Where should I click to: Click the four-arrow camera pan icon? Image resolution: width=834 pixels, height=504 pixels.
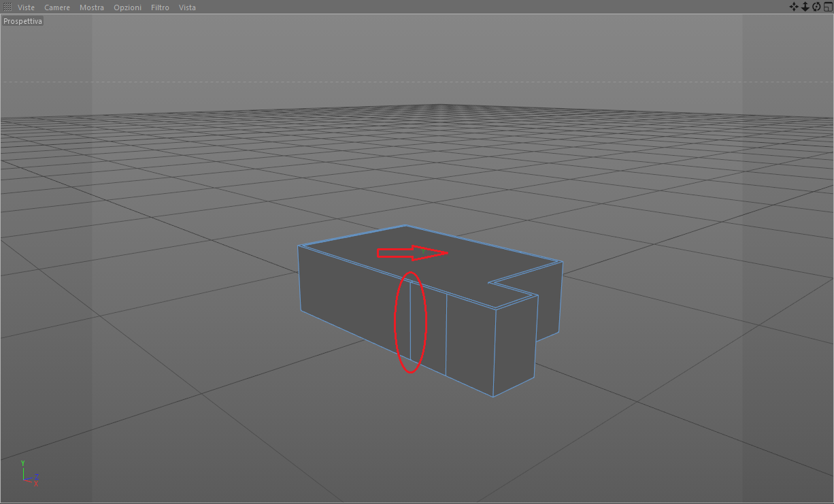pyautogui.click(x=793, y=7)
